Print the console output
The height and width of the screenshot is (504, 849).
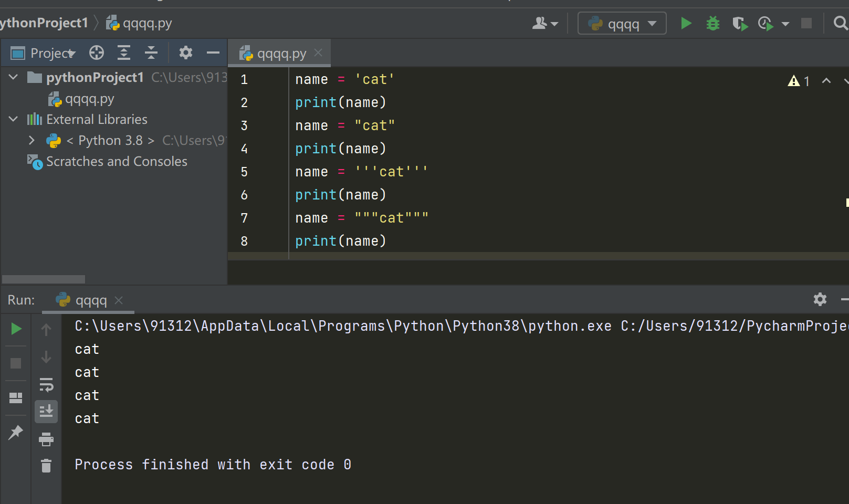pyautogui.click(x=46, y=439)
